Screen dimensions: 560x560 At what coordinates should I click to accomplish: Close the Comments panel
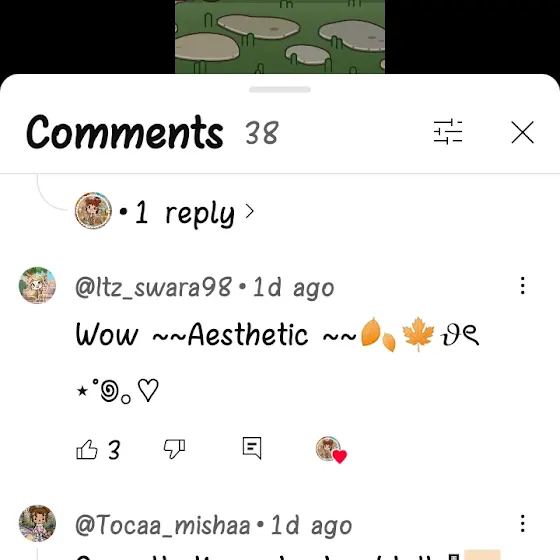[x=522, y=132]
